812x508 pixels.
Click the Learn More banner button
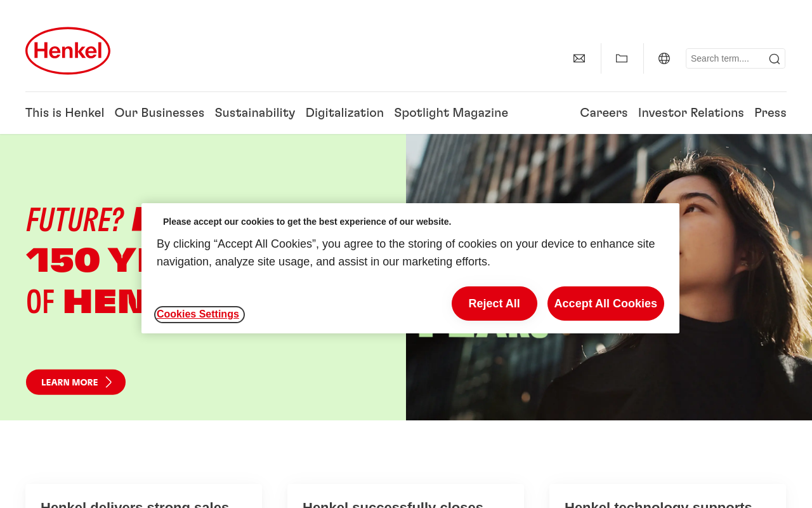(x=75, y=382)
